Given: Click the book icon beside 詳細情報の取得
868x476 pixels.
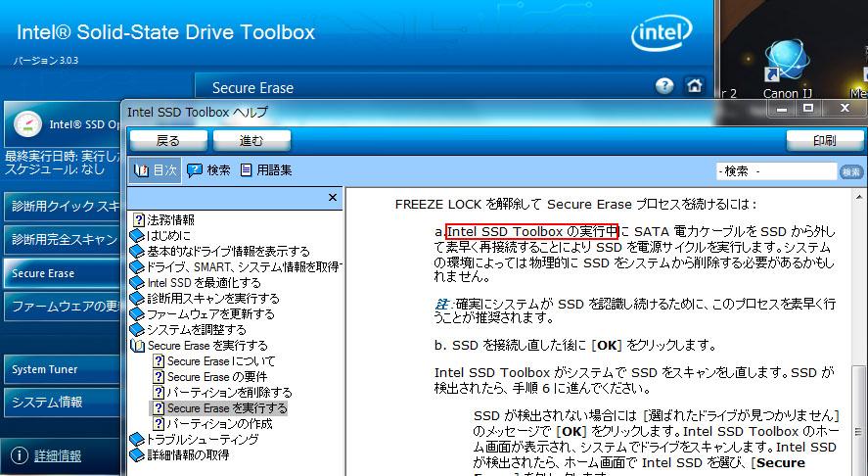Looking at the screenshot, I should click(137, 455).
